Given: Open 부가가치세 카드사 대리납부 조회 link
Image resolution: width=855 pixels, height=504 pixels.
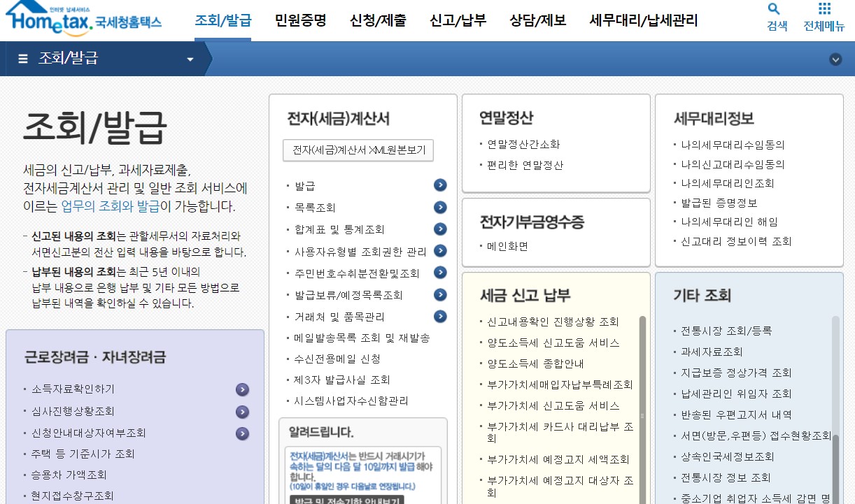Looking at the screenshot, I should 560,432.
